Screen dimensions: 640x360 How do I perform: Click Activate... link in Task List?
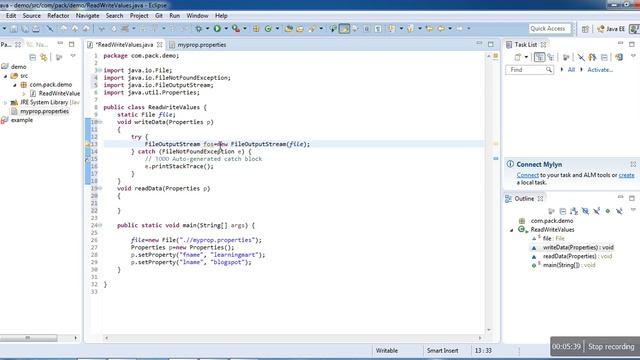600,70
